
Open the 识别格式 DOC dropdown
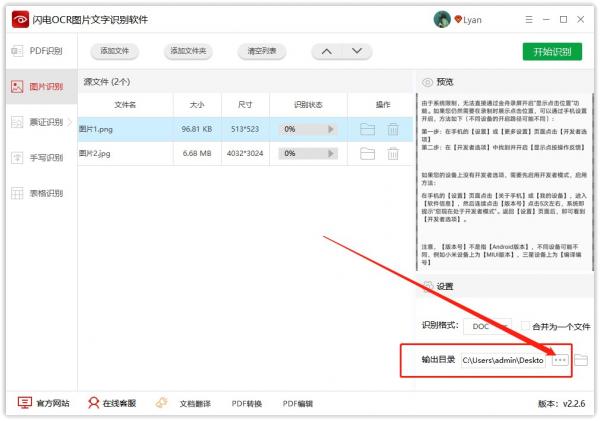pyautogui.click(x=487, y=326)
